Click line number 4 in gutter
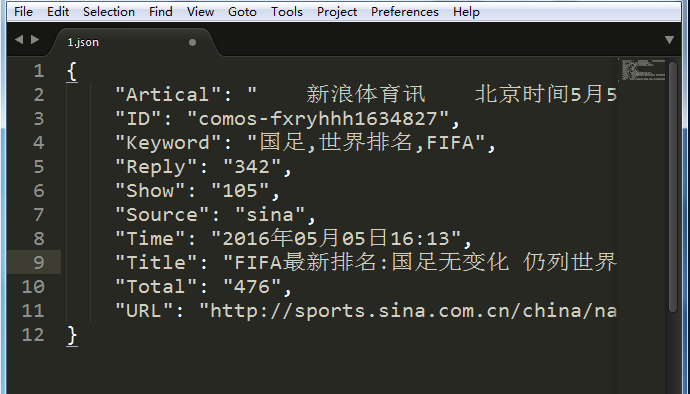 click(x=39, y=143)
